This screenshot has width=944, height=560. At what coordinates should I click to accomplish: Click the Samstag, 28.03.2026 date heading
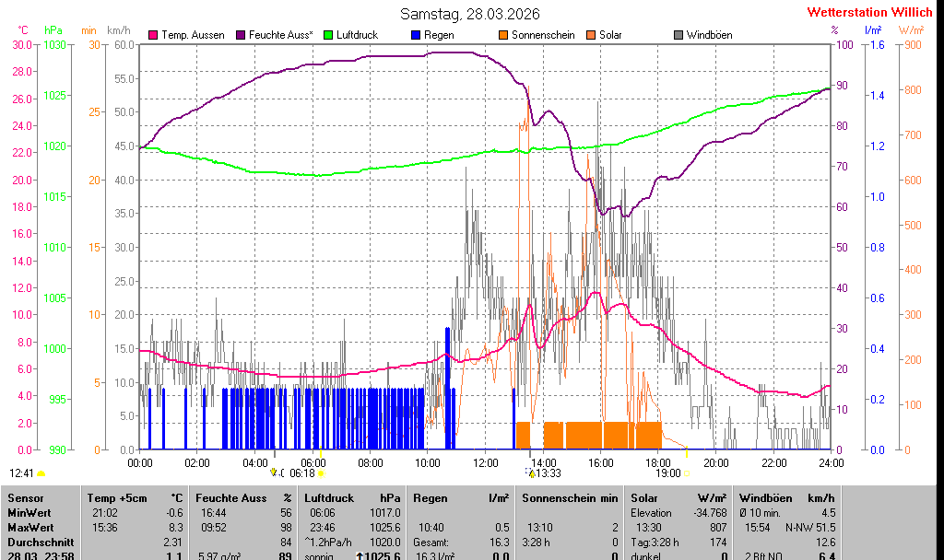click(x=470, y=14)
